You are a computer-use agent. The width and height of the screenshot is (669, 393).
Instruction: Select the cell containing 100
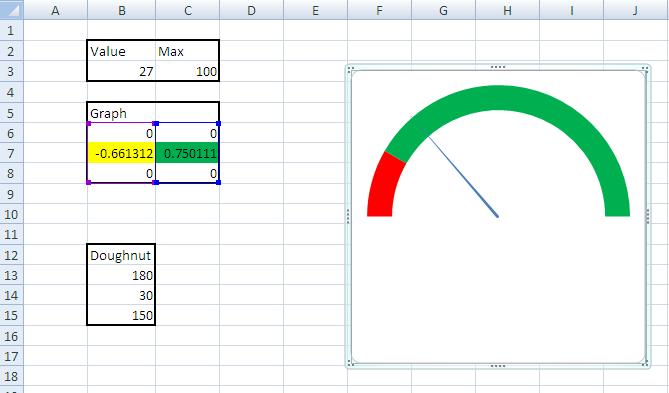pyautogui.click(x=188, y=71)
